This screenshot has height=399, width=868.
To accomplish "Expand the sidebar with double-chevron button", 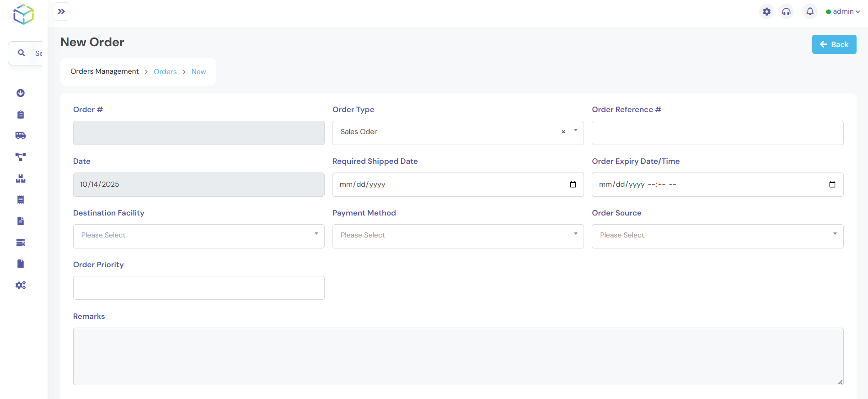I will [61, 11].
